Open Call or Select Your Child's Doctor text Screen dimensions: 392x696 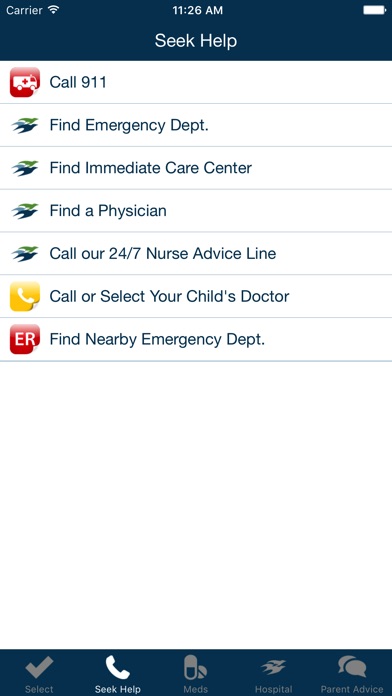click(x=169, y=296)
